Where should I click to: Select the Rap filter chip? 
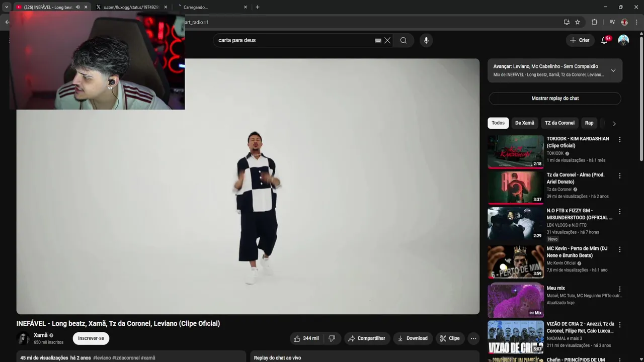click(589, 123)
